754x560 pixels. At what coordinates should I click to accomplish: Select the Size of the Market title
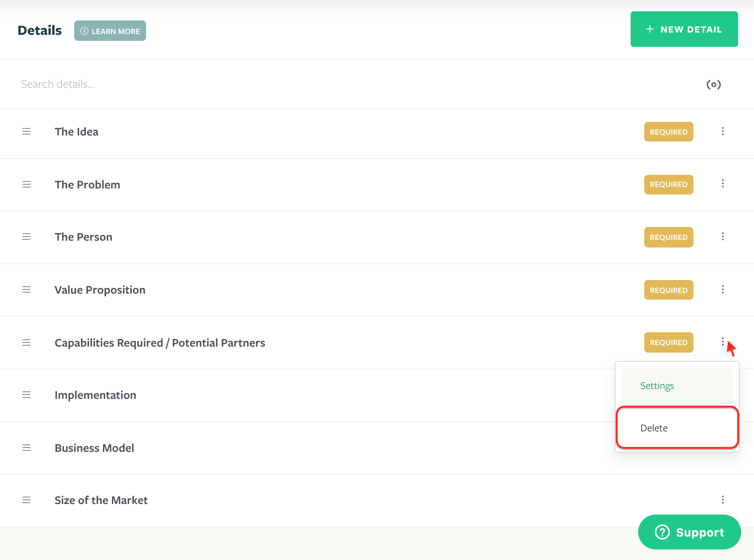[x=101, y=500]
